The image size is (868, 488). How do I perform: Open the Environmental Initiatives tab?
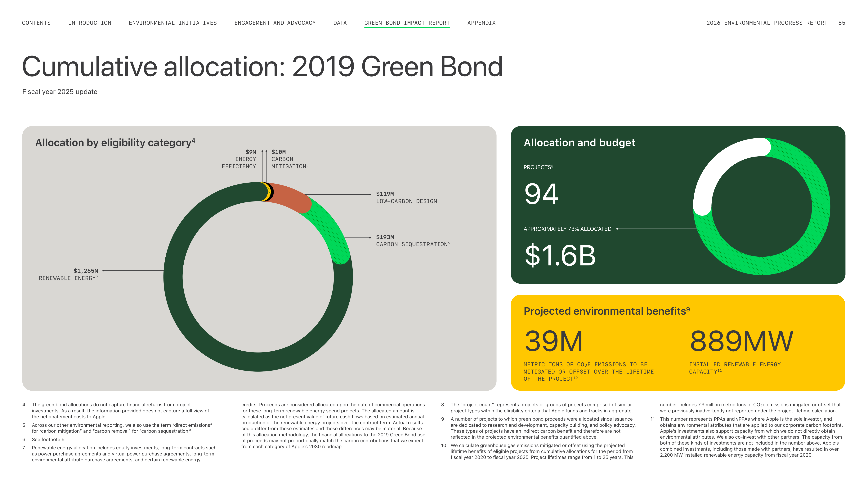coord(173,23)
